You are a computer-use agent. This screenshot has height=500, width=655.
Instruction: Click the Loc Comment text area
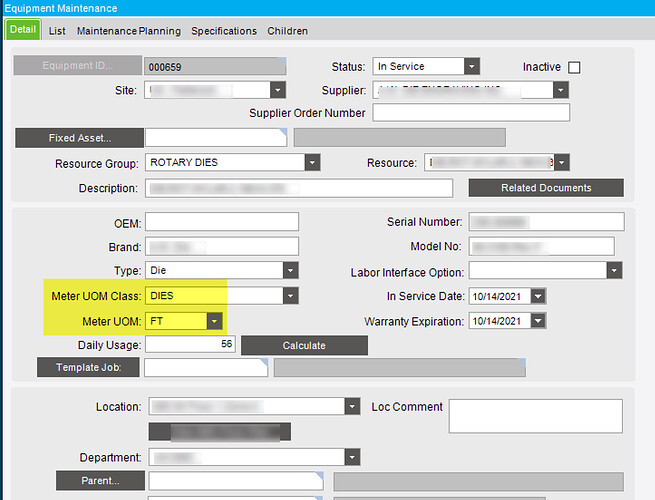[x=536, y=416]
